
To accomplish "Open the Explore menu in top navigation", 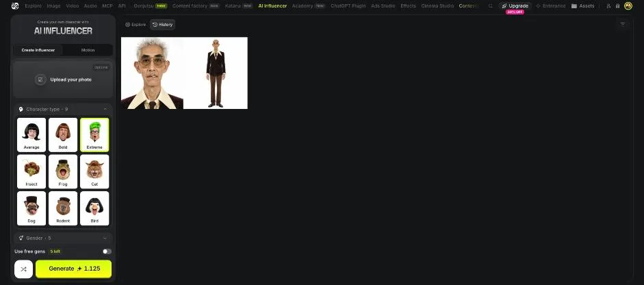I will [x=34, y=5].
